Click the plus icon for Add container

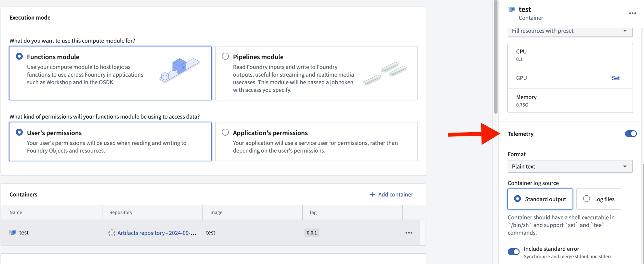(x=372, y=195)
